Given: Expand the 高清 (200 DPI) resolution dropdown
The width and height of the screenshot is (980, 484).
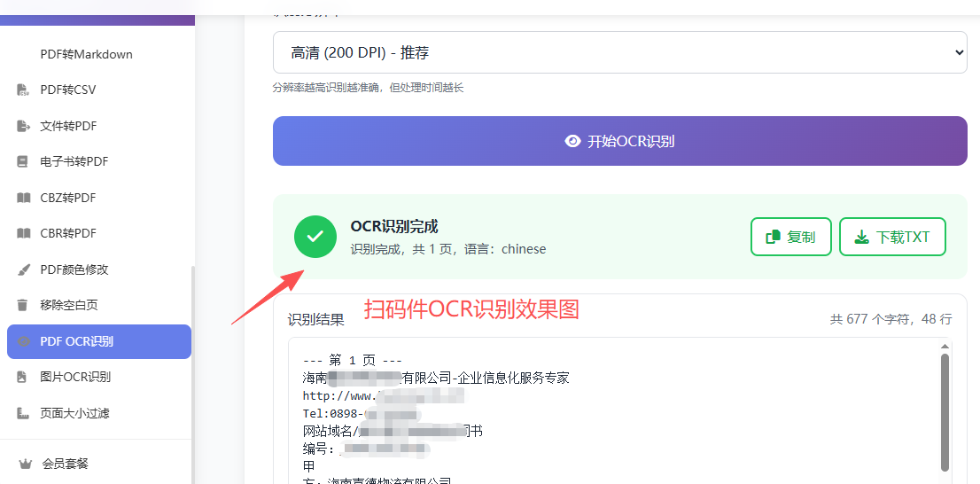Looking at the screenshot, I should click(620, 52).
